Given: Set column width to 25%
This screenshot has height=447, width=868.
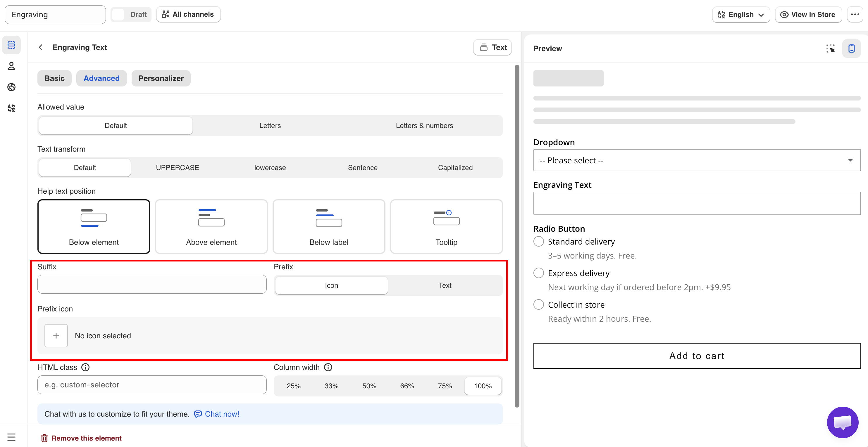Looking at the screenshot, I should (294, 386).
